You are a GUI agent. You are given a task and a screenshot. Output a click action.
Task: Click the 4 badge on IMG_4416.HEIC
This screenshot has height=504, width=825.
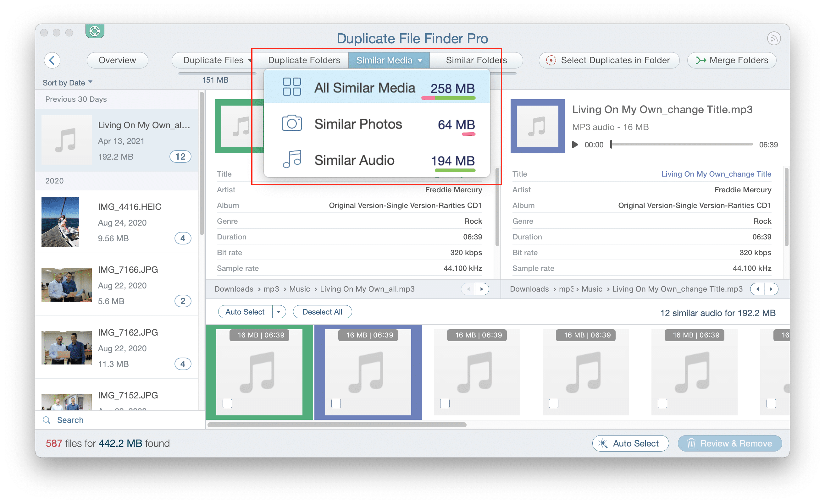[183, 238]
